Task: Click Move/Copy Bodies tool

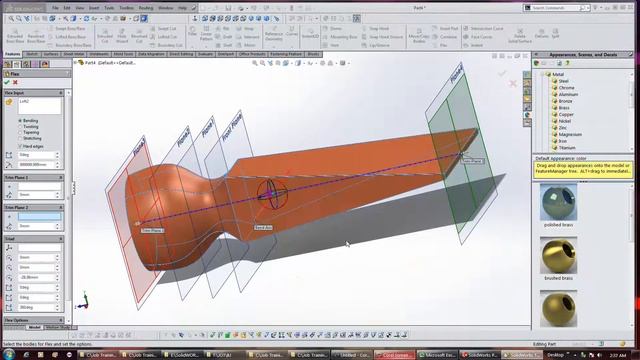Action: 419,36
